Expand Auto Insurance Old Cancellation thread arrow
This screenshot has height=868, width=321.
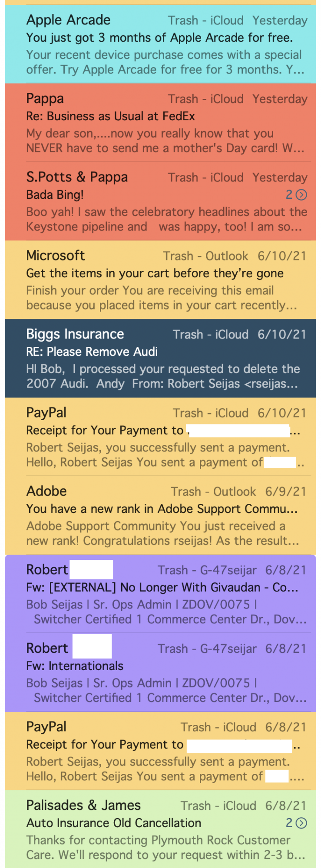[301, 823]
